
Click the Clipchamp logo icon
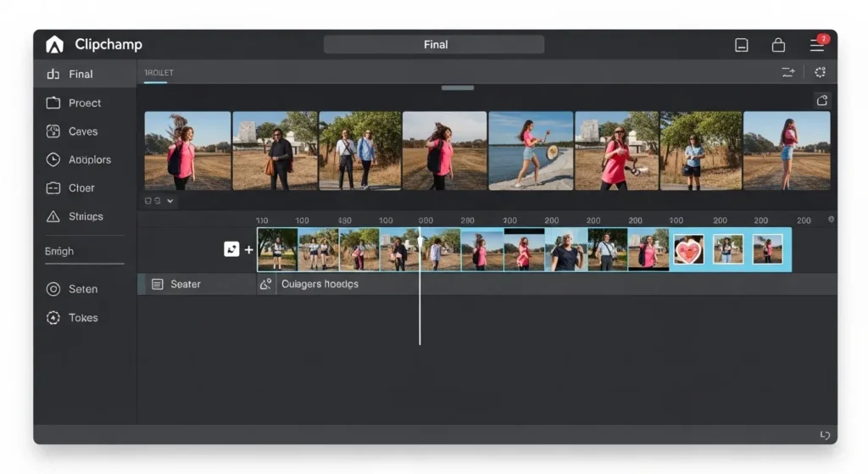(54, 45)
